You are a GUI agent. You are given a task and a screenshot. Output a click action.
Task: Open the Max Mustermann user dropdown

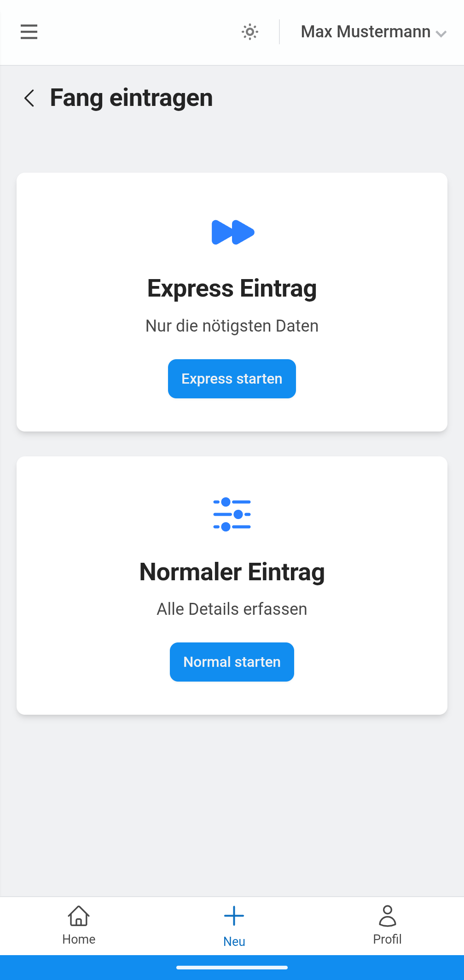pyautogui.click(x=365, y=32)
